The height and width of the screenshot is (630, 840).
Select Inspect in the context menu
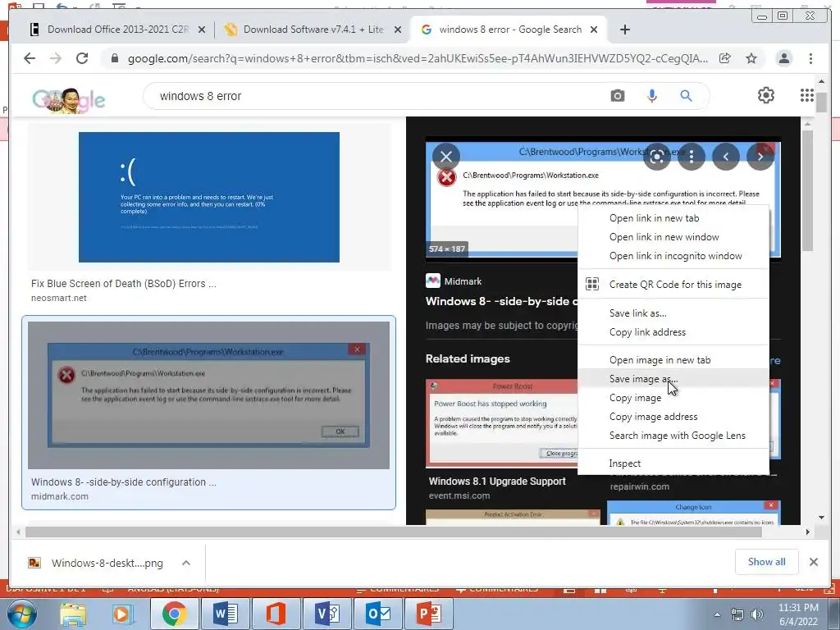click(673, 463)
